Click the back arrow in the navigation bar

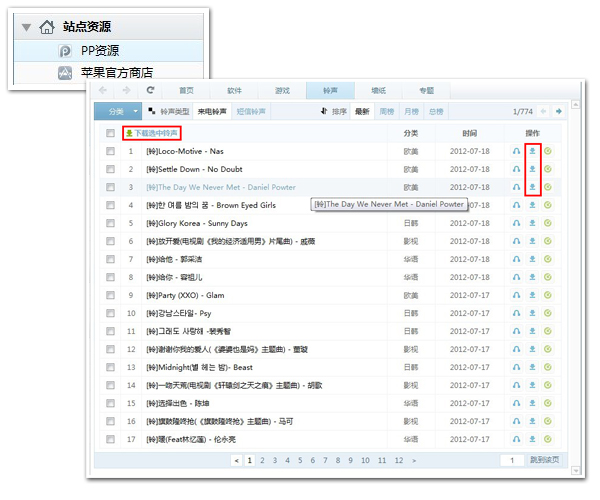click(x=105, y=90)
